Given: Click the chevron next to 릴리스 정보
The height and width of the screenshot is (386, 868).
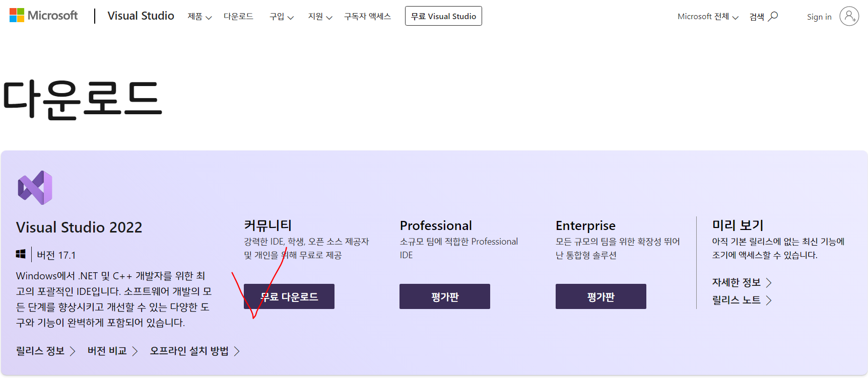Looking at the screenshot, I should click(73, 351).
